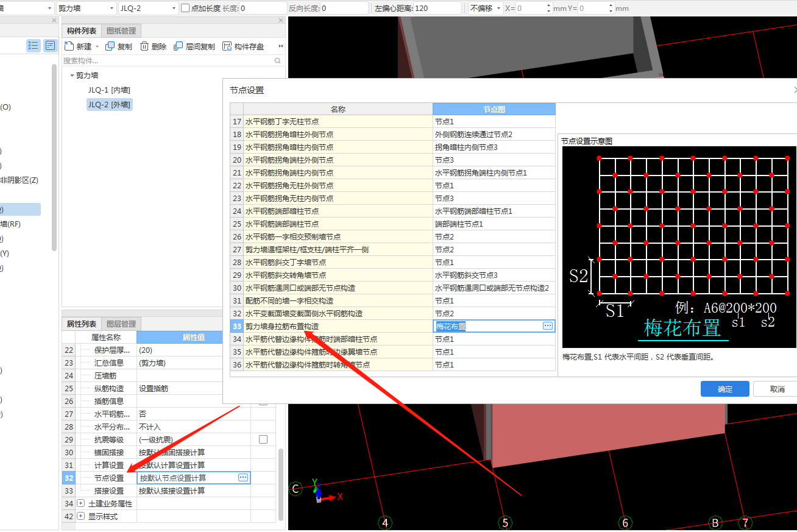Expand the component toolbar overflow arrow
Viewport: 797px width, 532px height.
click(281, 46)
